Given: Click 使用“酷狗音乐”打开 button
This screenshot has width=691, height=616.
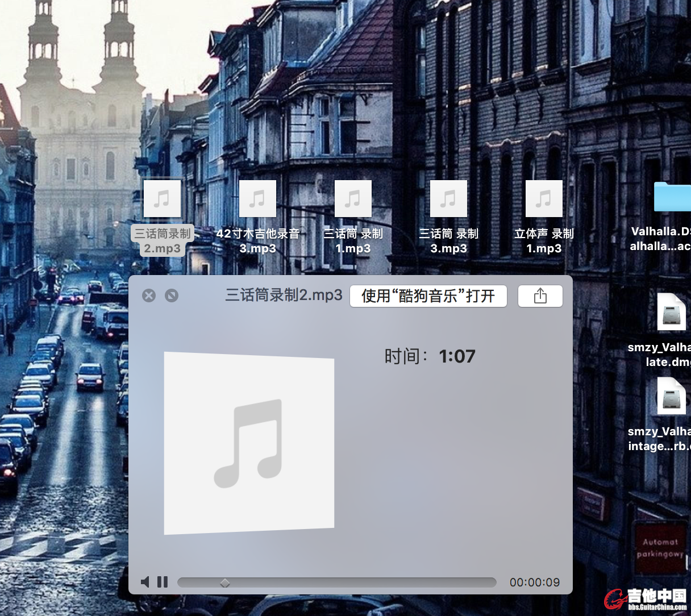Looking at the screenshot, I should pos(428,296).
